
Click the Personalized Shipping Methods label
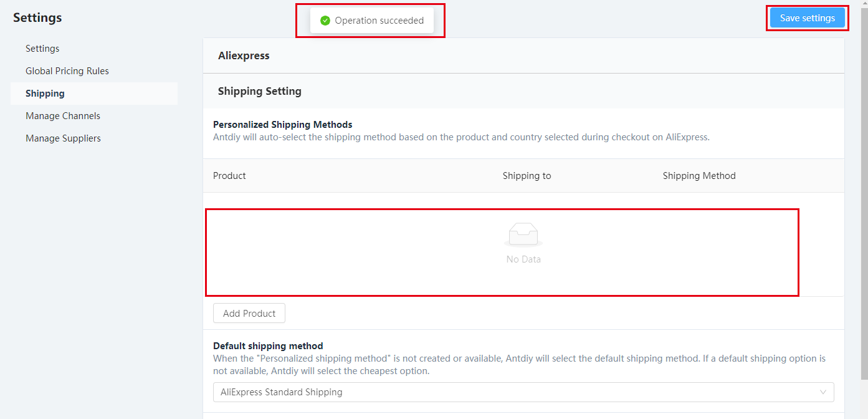(x=283, y=125)
